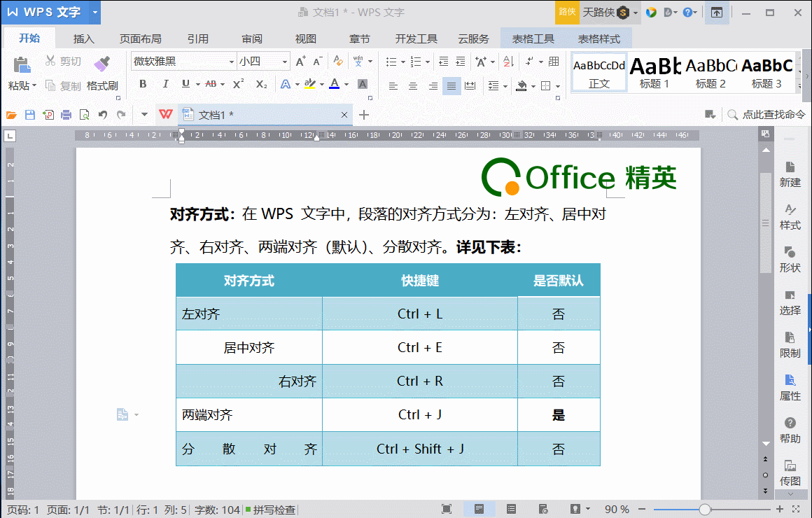Screen dimensions: 812x518
Task: Switch to the 表格工具 tab
Action: click(533, 39)
